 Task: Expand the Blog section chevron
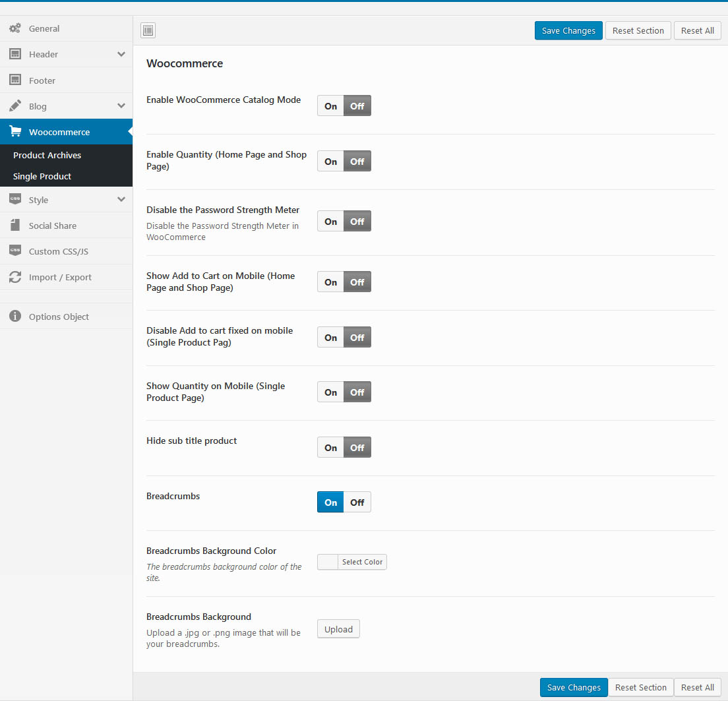point(121,106)
